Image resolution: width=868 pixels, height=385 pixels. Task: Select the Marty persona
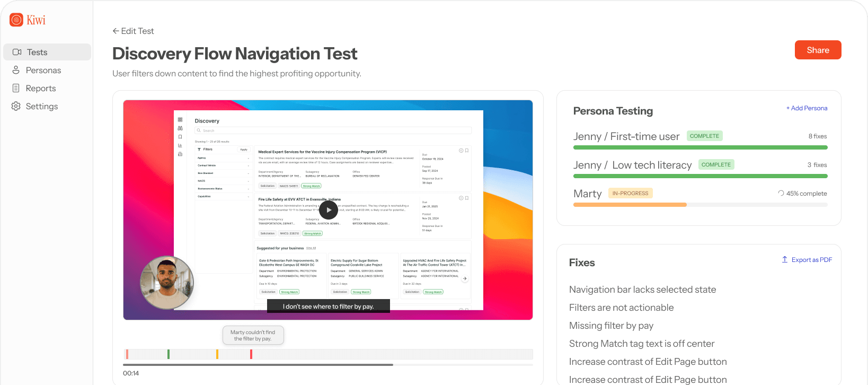(588, 194)
